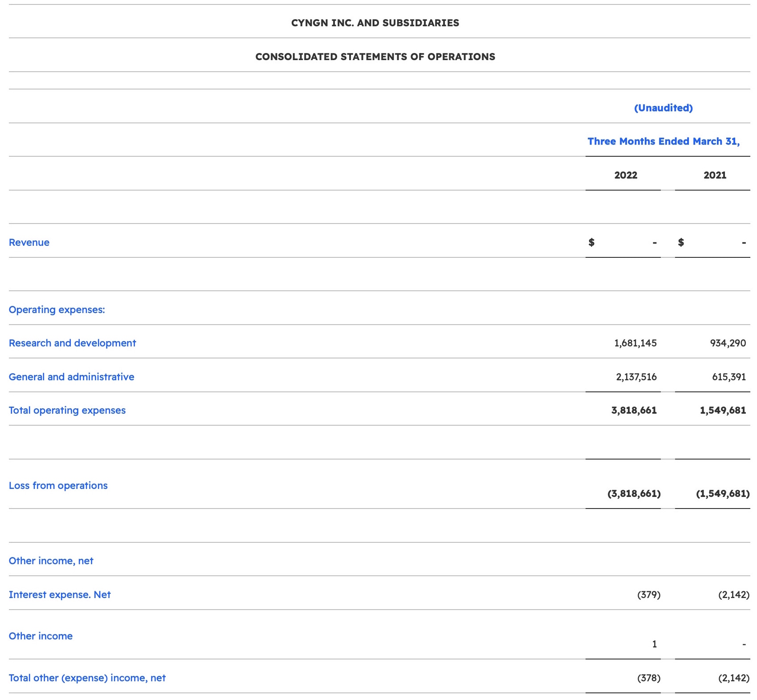This screenshot has width=757, height=700.
Task: Select the value 2,137,516
Action: 636,377
